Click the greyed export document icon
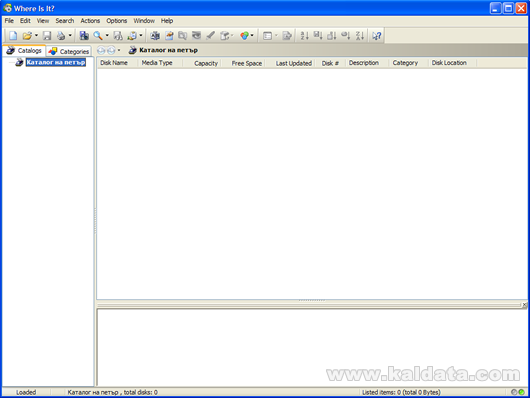This screenshot has width=530, height=398. [x=287, y=36]
